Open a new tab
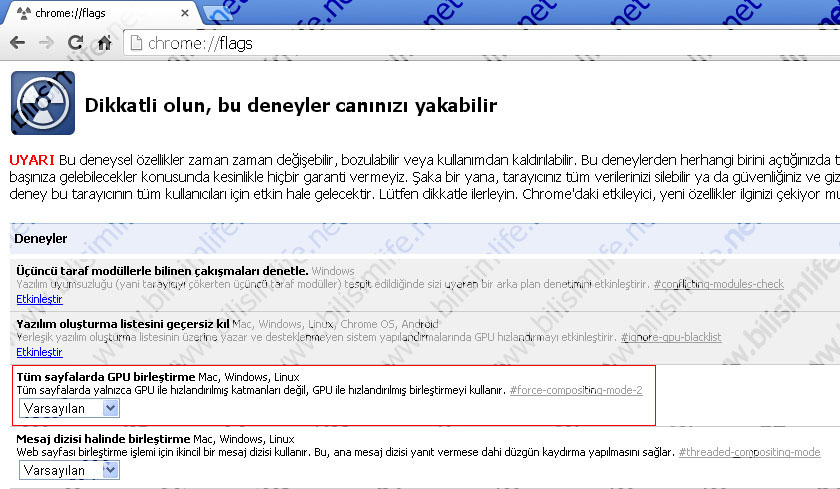This screenshot has width=840, height=489. pyautogui.click(x=220, y=14)
